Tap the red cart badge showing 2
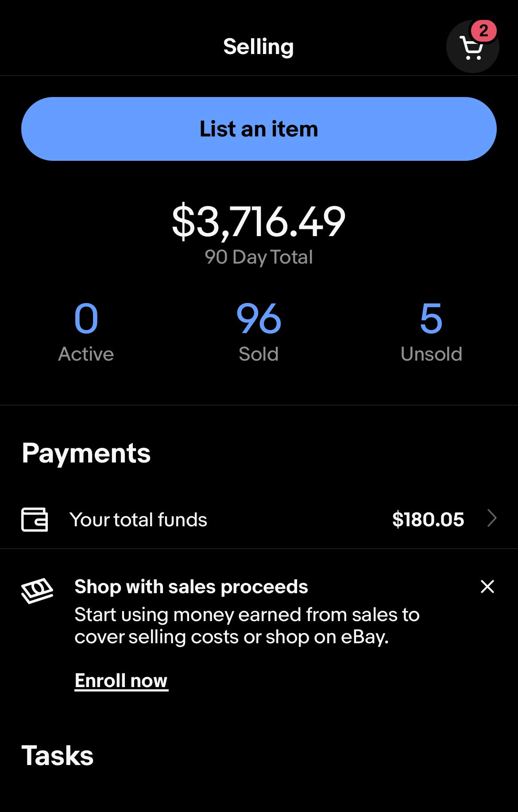Viewport: 518px width, 812px height. point(483,31)
